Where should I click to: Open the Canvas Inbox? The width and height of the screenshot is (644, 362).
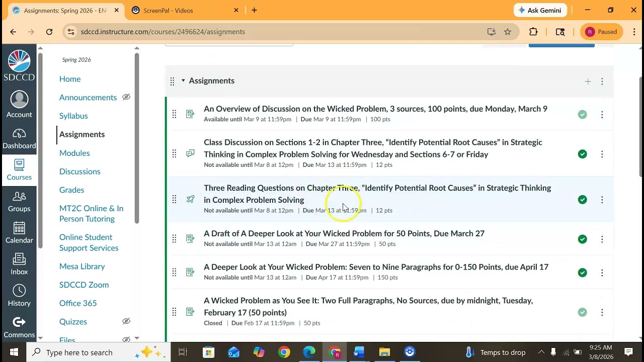[x=19, y=264]
